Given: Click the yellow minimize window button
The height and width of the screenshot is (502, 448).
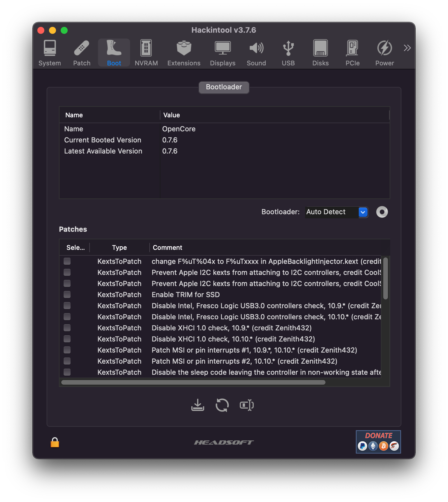Looking at the screenshot, I should coord(52,30).
